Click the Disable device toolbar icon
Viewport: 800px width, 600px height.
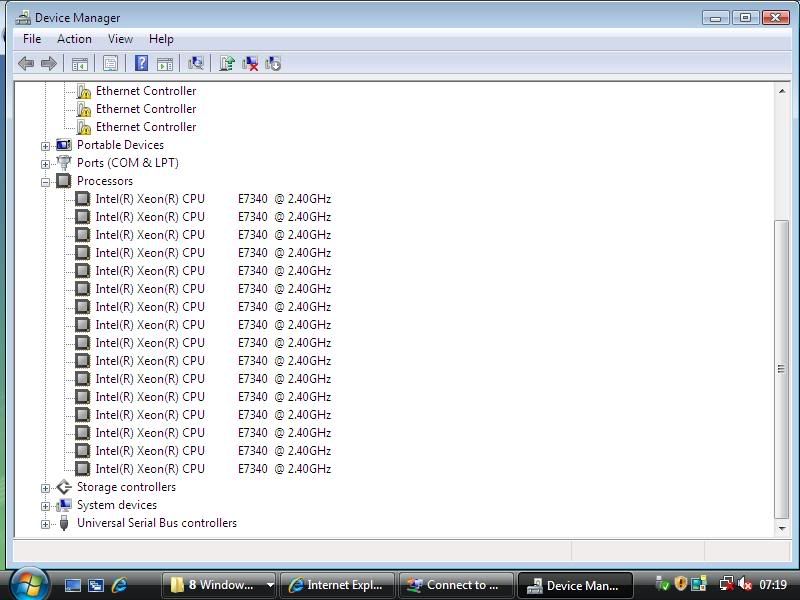pyautogui.click(x=273, y=63)
